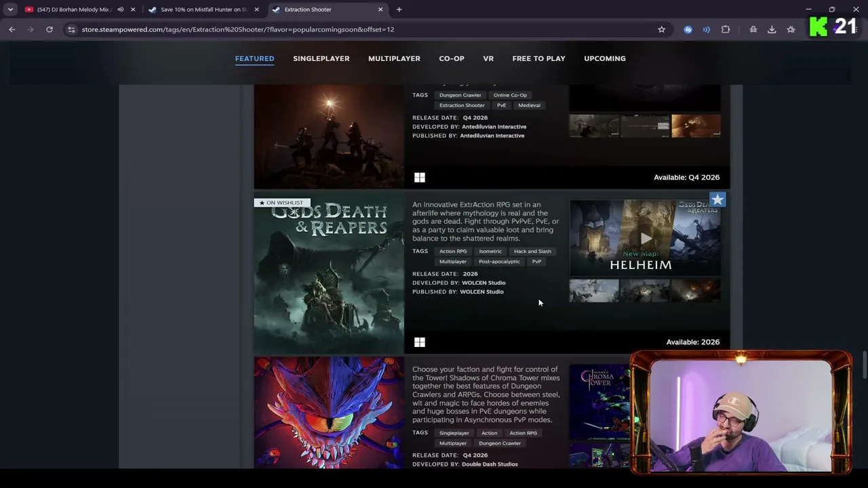This screenshot has width=868, height=488.
Task: Select the Dungeon Crawler tag on first game
Action: [460, 95]
